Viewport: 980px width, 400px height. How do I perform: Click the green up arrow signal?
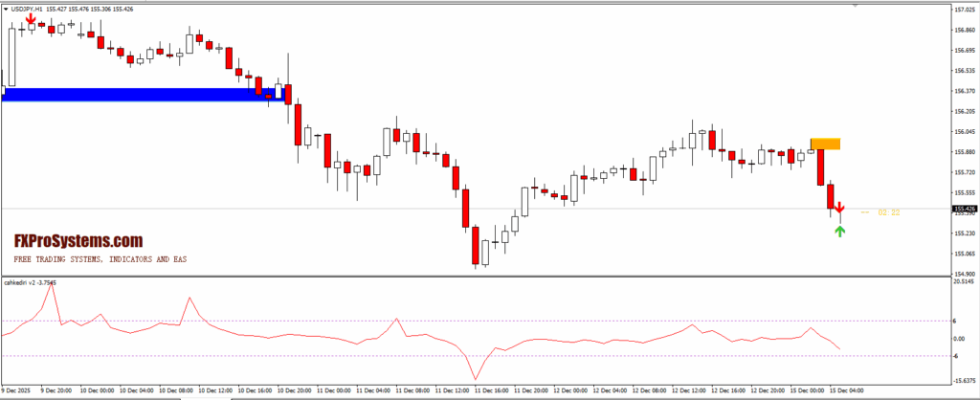pyautogui.click(x=840, y=231)
